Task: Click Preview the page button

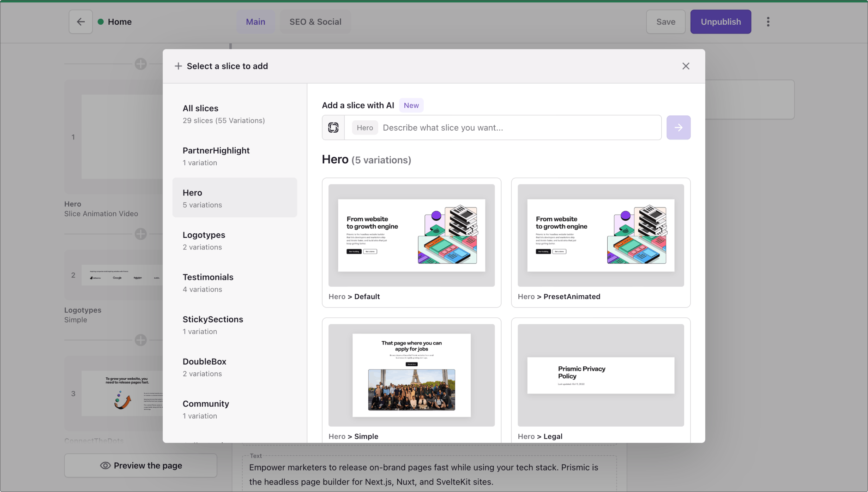Action: (140, 465)
